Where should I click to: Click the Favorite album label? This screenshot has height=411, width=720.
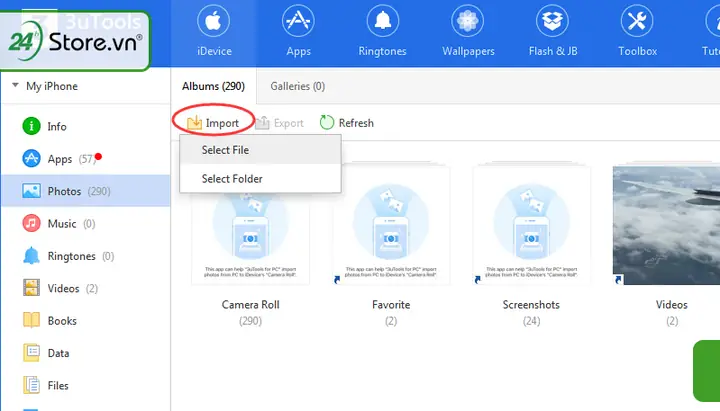[391, 305]
